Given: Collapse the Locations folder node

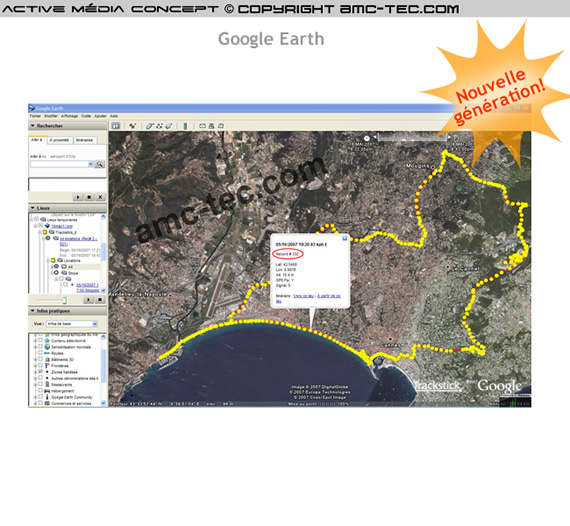Looking at the screenshot, I should pos(48,260).
